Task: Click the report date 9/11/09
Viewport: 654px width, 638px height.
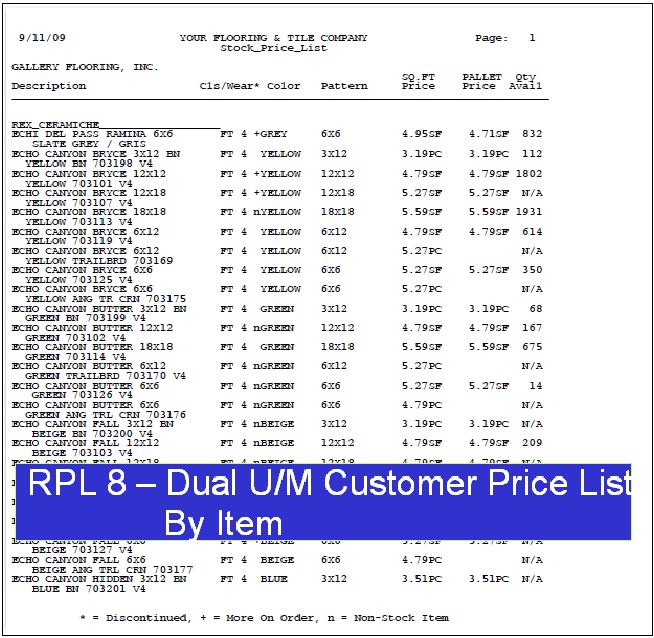Action: coord(42,38)
